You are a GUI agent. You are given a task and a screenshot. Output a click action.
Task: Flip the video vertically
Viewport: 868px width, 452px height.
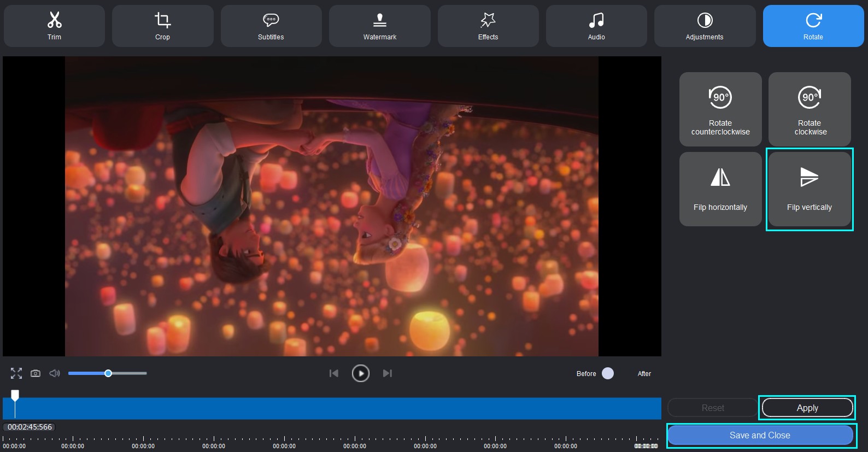[x=810, y=189]
